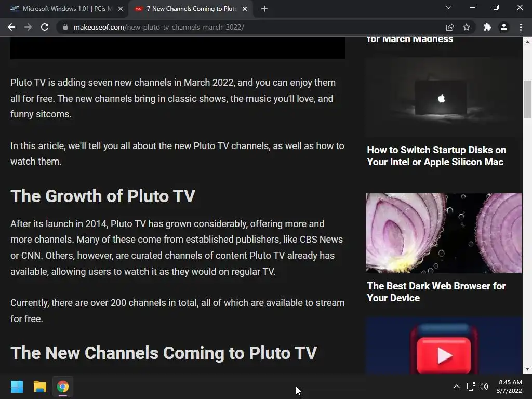Click the YouTube play button thumbnail
Viewport: 532px width, 399px height.
pyautogui.click(x=444, y=345)
